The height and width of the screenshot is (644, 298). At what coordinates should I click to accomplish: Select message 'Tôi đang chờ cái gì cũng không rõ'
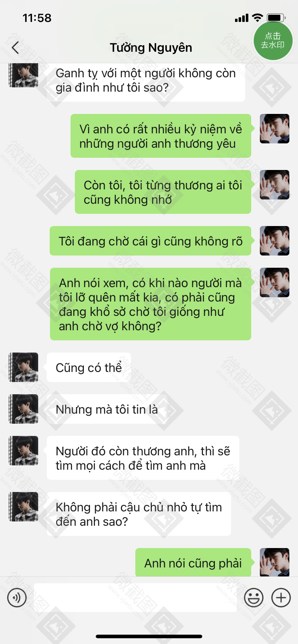coord(150,241)
